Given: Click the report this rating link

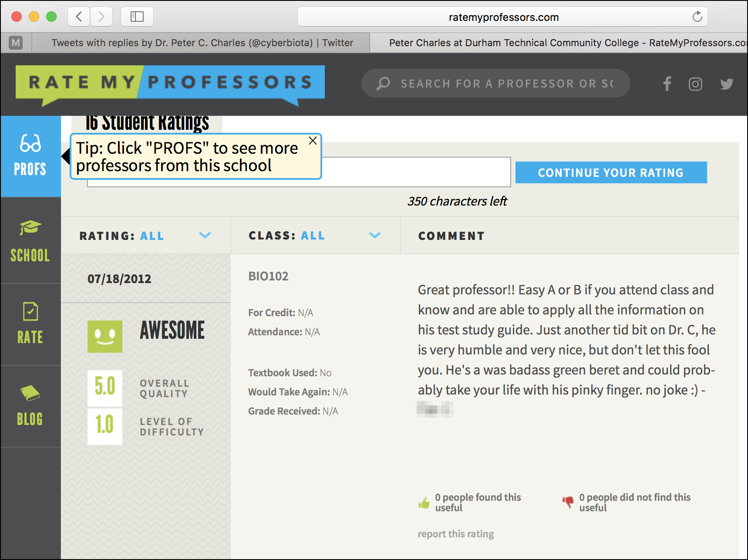Looking at the screenshot, I should pyautogui.click(x=455, y=534).
